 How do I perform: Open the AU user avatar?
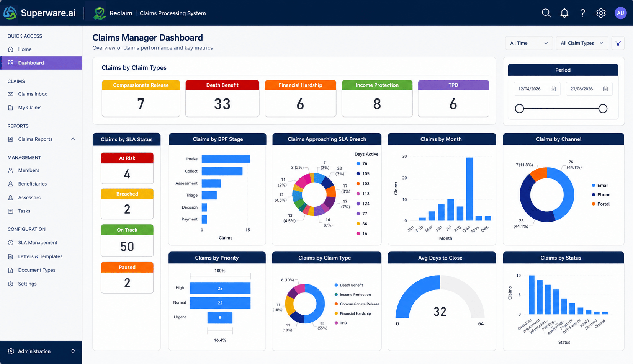(x=620, y=13)
